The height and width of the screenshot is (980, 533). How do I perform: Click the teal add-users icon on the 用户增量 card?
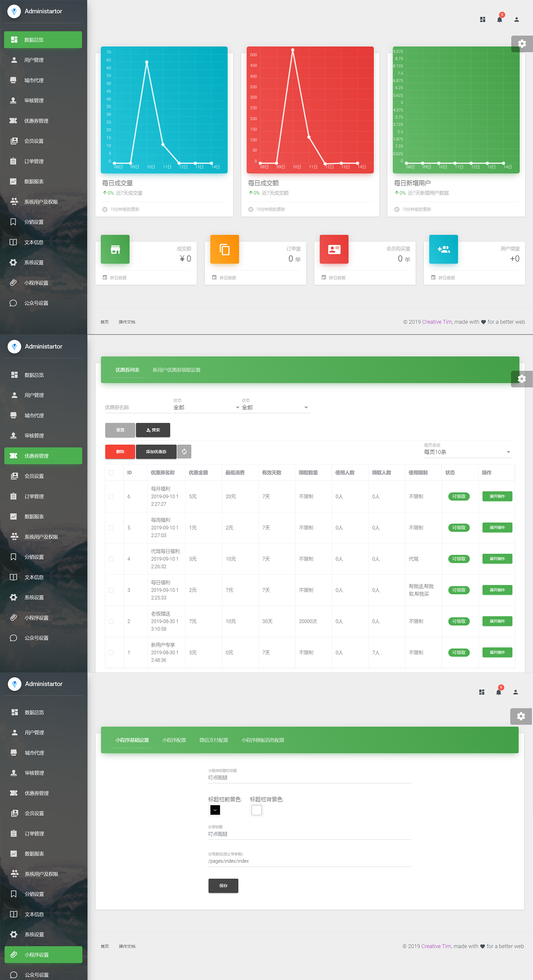coord(444,249)
